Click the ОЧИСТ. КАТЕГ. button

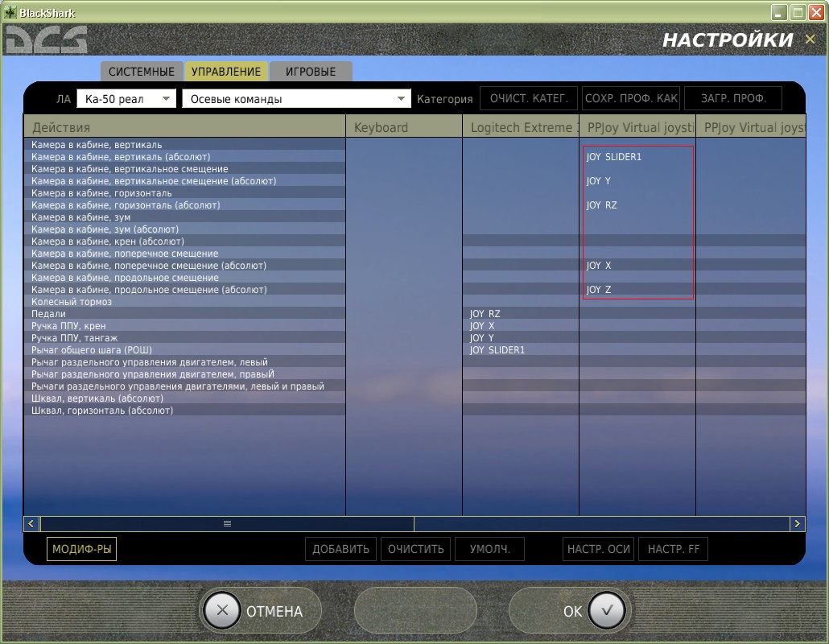(x=529, y=98)
